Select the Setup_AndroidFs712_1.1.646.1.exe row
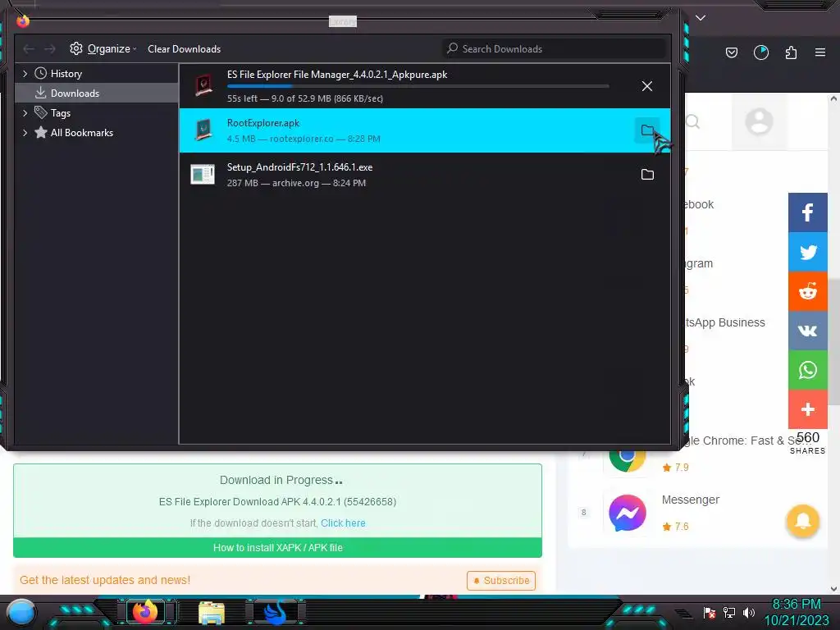Viewport: 840px width, 630px height. pos(424,175)
